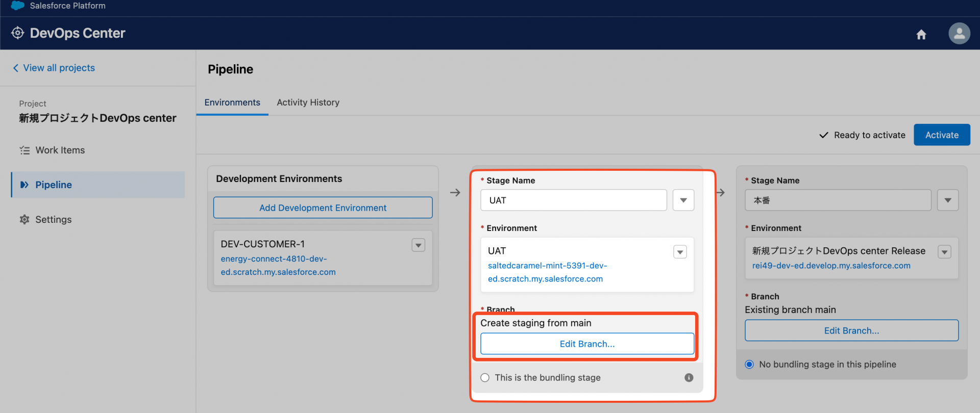Screen dimensions: 980x413
Task: Click Add Development Environment button
Action: [x=323, y=208]
